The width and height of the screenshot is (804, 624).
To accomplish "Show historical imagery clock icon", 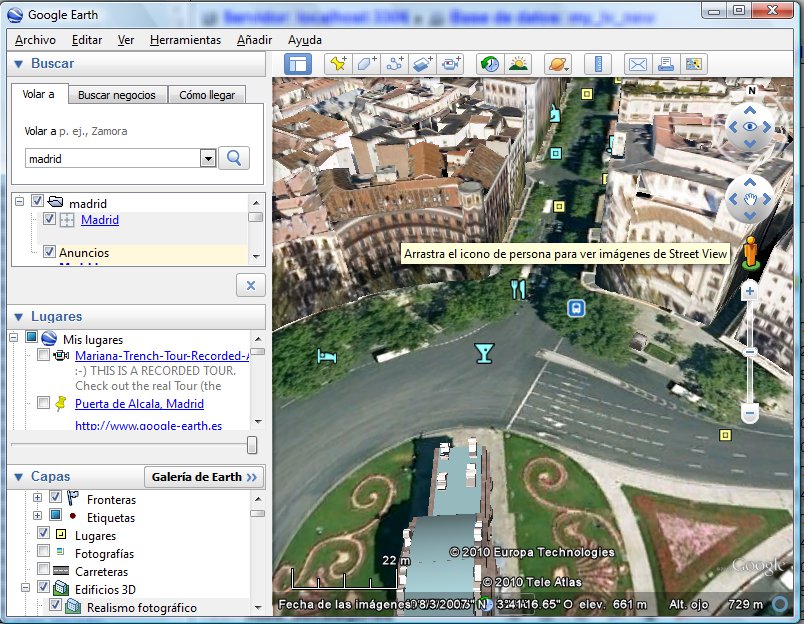I will point(490,64).
